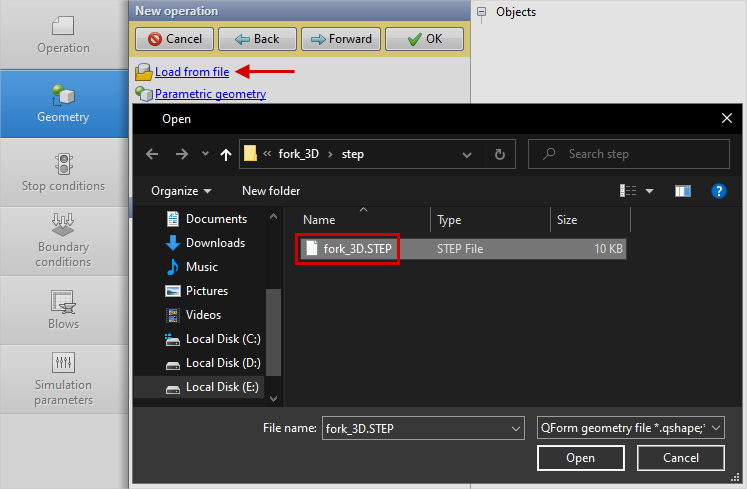The width and height of the screenshot is (747, 489).
Task: Open the Operation sidebar panel
Action: point(63,35)
